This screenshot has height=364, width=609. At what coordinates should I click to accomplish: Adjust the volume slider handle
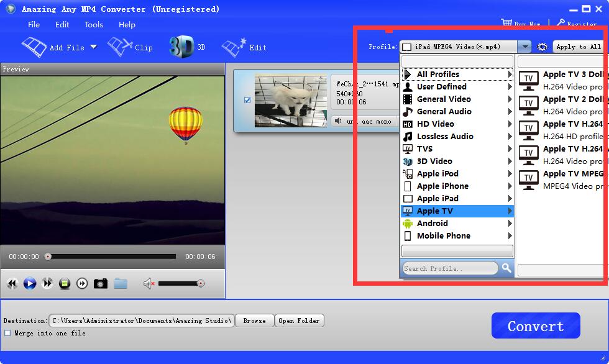(200, 283)
